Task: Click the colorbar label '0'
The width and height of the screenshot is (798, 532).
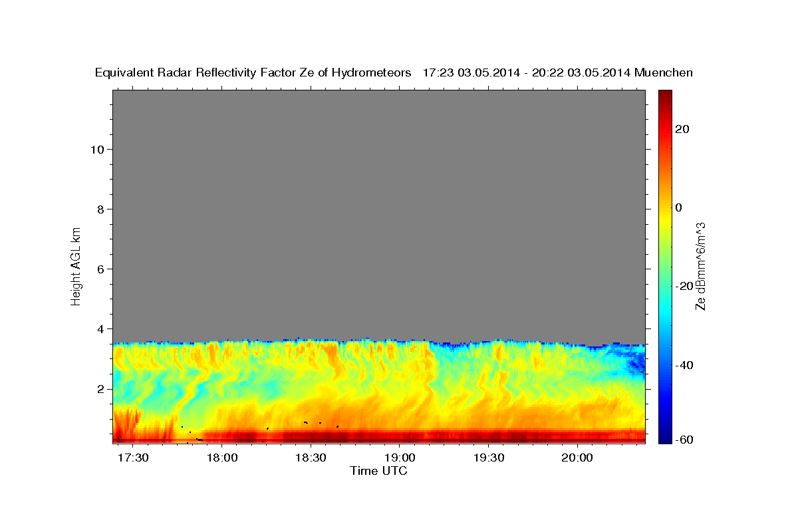Action: pyautogui.click(x=679, y=207)
